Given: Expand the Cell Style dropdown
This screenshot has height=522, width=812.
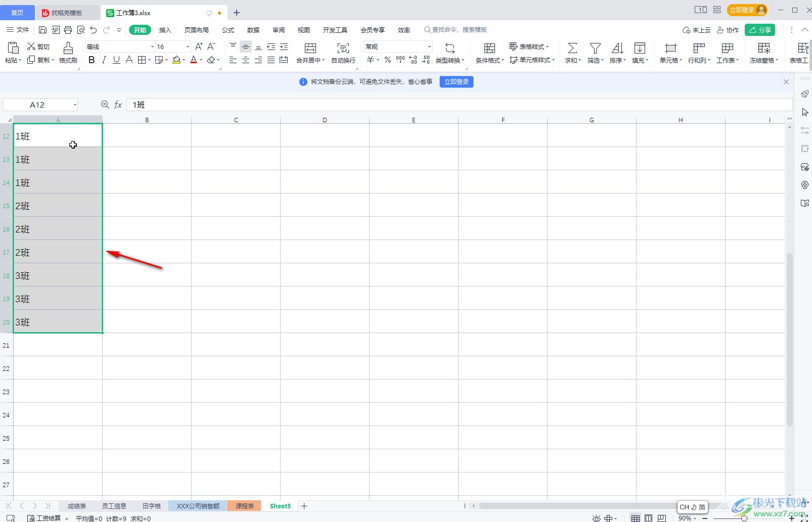Looking at the screenshot, I should 554,60.
